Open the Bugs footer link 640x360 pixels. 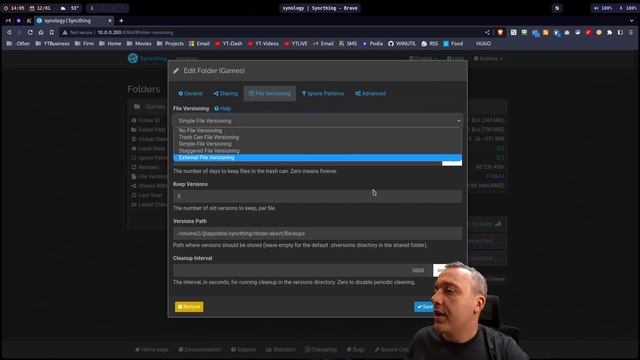click(x=356, y=349)
